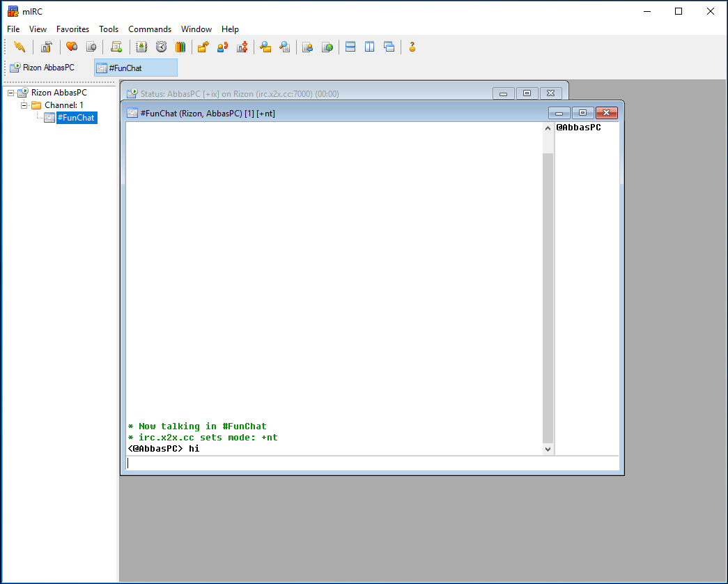Viewport: 728px width, 584px height.
Task: Click the Tile Horizontal windows icon
Action: tap(350, 47)
